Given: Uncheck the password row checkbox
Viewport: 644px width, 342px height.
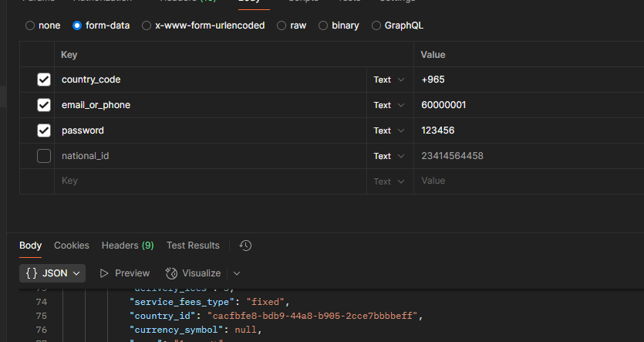Looking at the screenshot, I should tap(44, 130).
